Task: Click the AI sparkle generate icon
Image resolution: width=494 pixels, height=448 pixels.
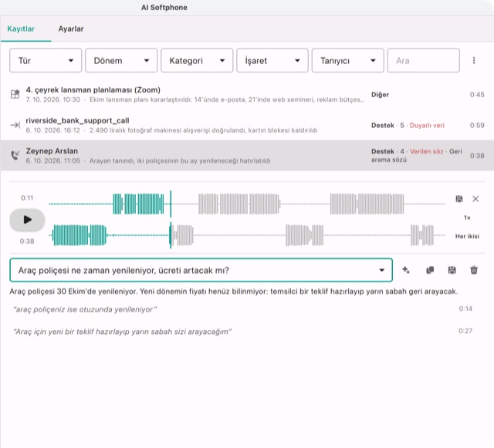Action: [x=406, y=270]
